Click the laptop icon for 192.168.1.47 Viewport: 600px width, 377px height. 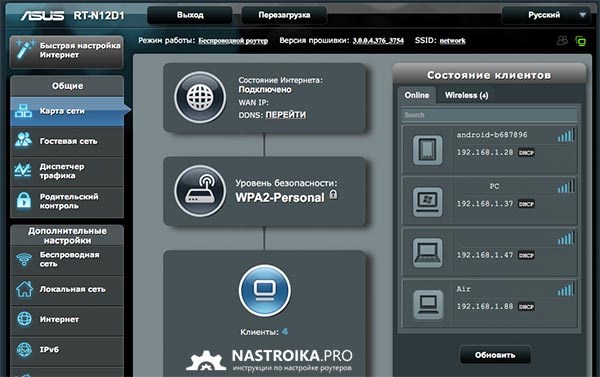coord(428,253)
